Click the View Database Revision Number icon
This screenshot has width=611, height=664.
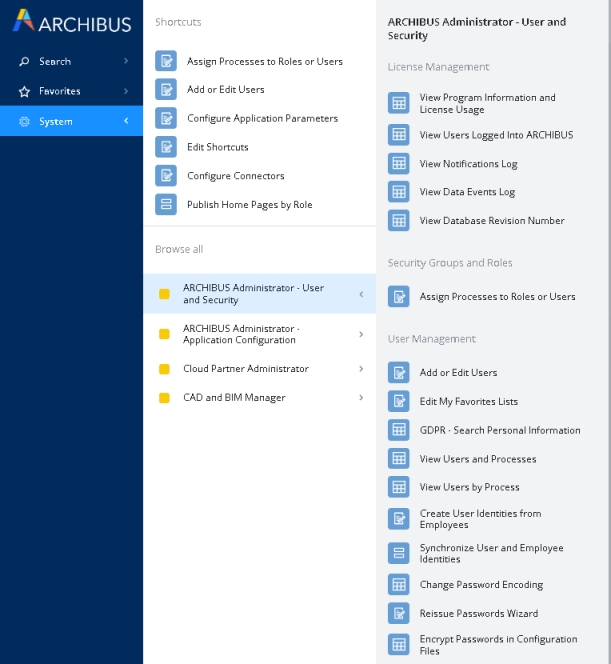tap(399, 221)
